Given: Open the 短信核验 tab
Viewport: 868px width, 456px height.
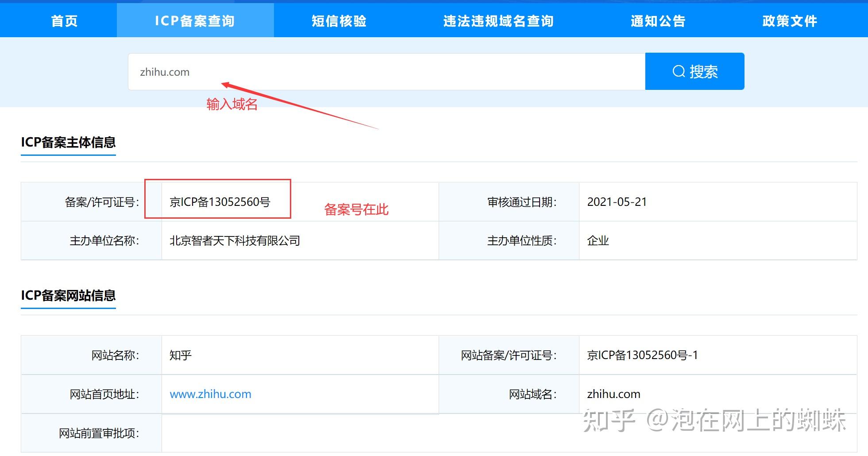Looking at the screenshot, I should [339, 21].
